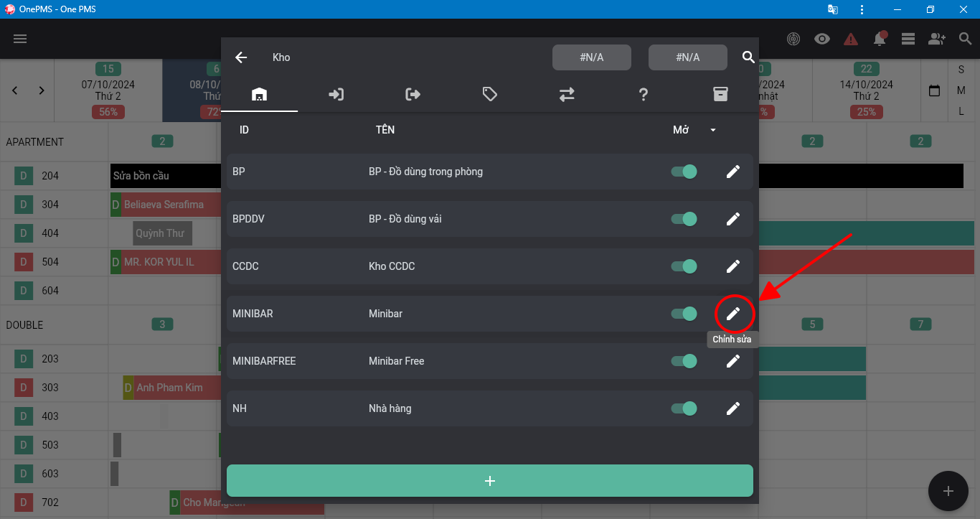Screen dimensions: 980x519
Task: Go to next dates arrow
Action: [42, 90]
